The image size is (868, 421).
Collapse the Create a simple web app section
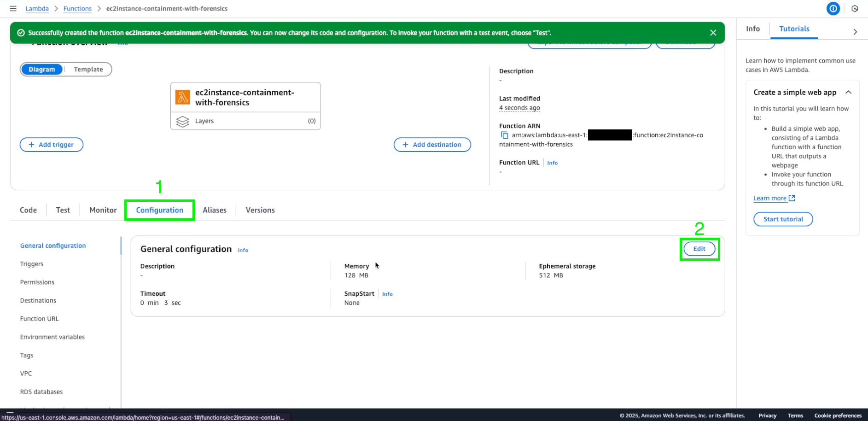pyautogui.click(x=848, y=92)
